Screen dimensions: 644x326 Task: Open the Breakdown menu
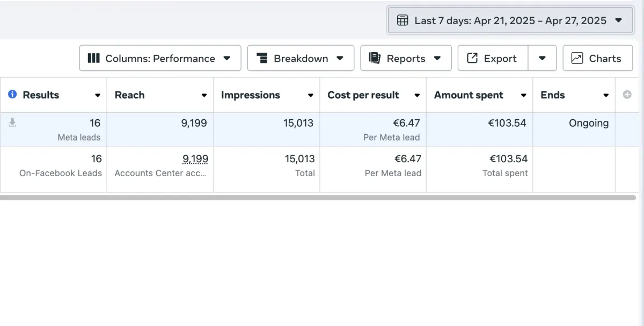click(x=301, y=58)
